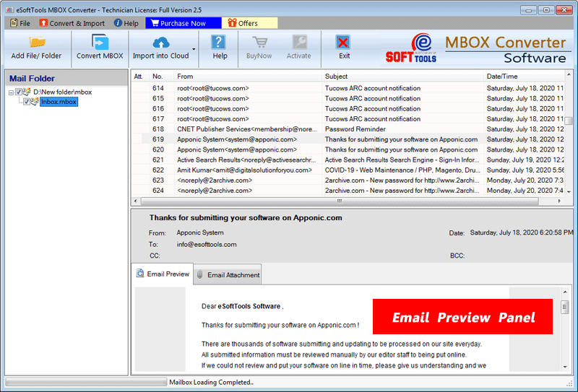
Task: Select the CNET Publisher Services Password Reminder email
Action: 348,129
